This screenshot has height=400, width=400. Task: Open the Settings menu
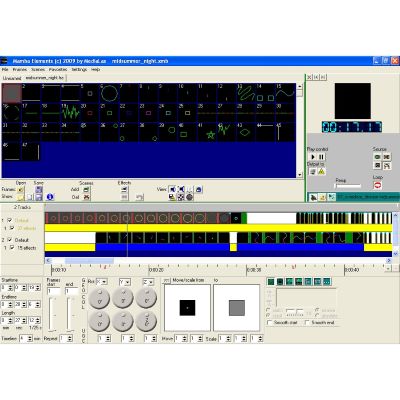tap(79, 69)
